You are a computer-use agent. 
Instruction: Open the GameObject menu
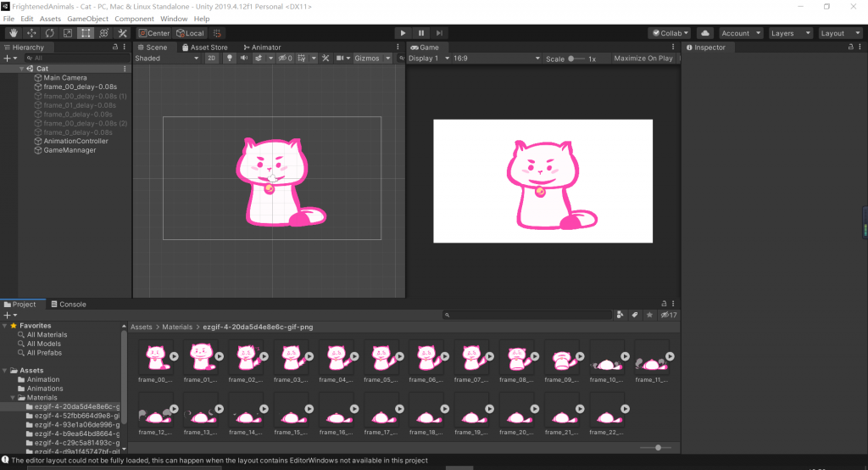click(x=87, y=19)
